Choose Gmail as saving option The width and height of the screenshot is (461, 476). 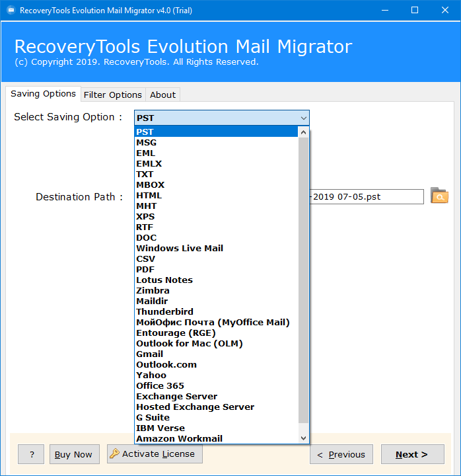point(216,354)
